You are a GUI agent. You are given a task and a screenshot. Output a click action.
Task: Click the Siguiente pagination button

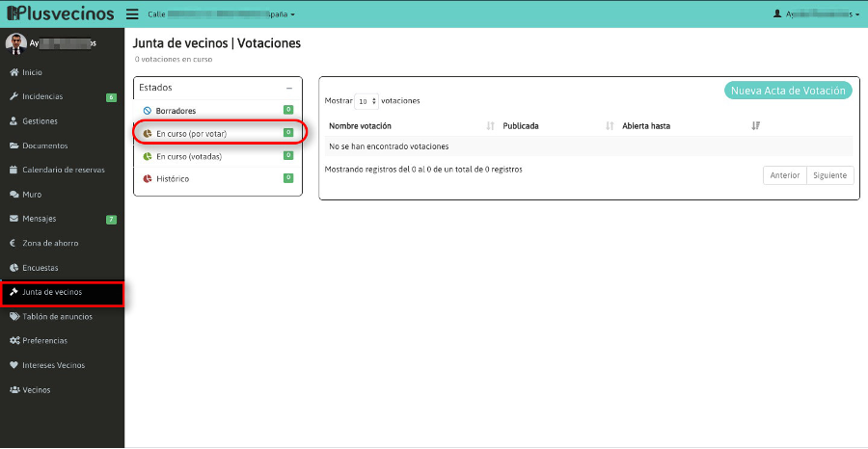coord(830,175)
